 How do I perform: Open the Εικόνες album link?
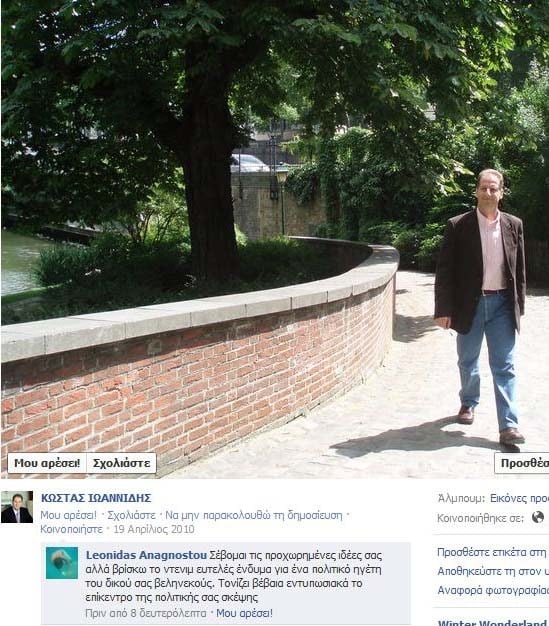click(519, 498)
